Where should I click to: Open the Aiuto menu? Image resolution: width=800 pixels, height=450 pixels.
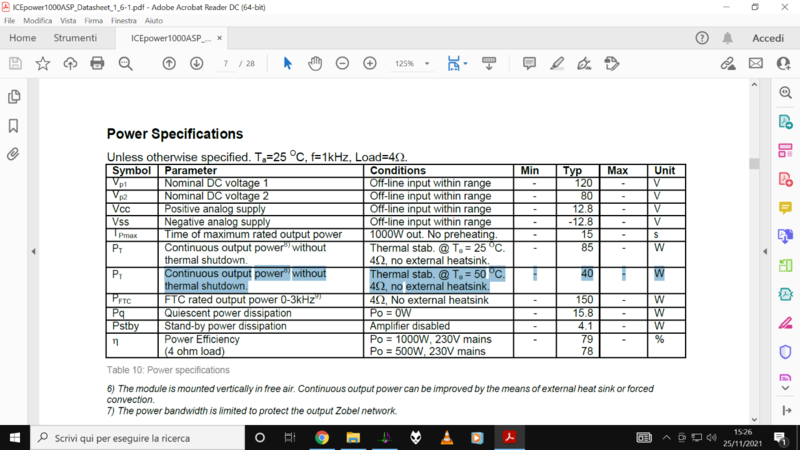pyautogui.click(x=154, y=21)
